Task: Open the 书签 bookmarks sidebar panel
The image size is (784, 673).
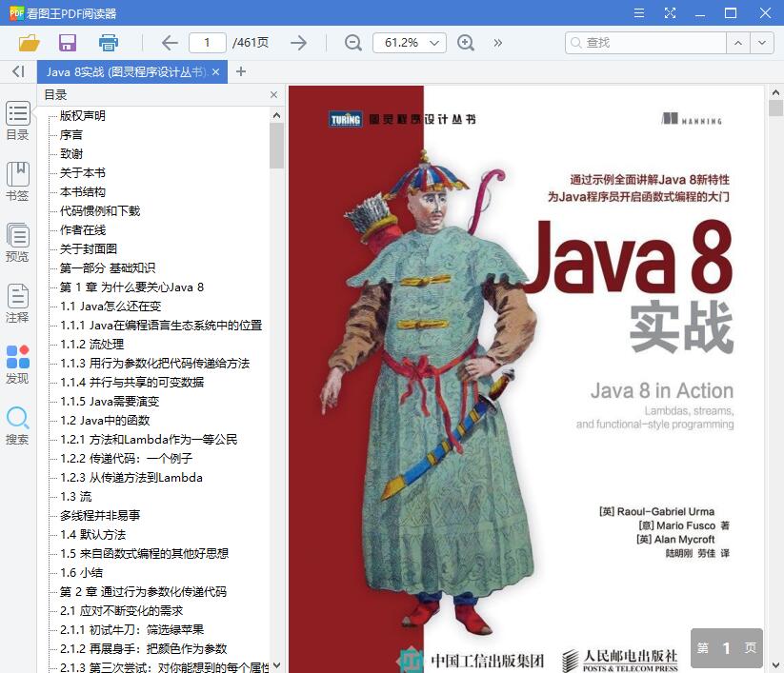Action: coord(17,182)
